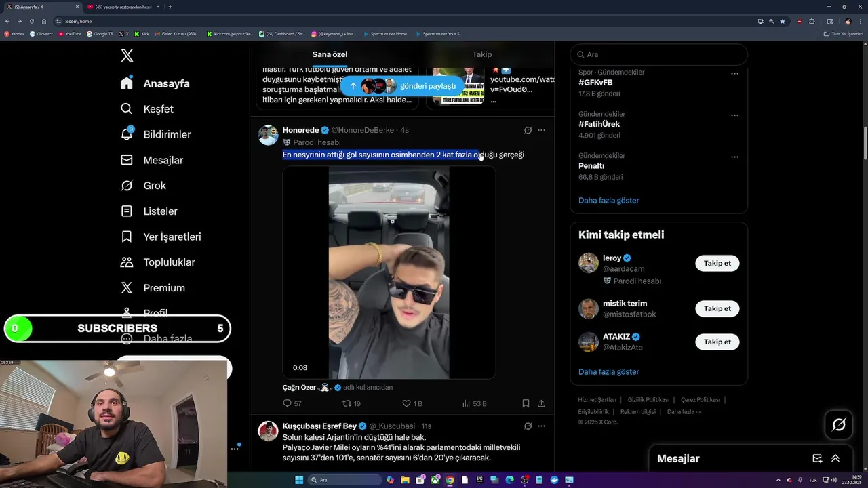Show hidden system tray icons
The width and height of the screenshot is (868, 488).
(x=778, y=480)
